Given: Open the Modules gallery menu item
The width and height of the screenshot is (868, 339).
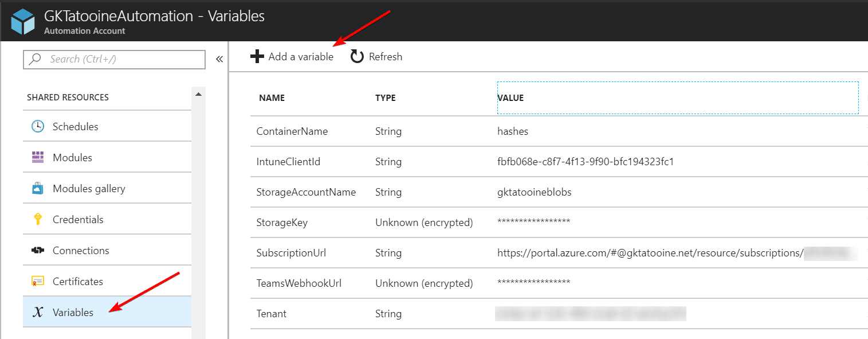Looking at the screenshot, I should pyautogui.click(x=107, y=188).
